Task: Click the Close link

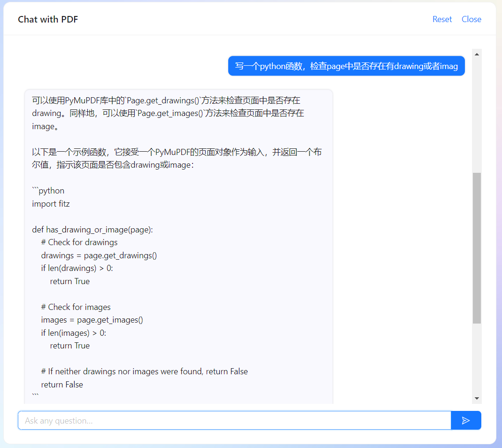Action: point(471,19)
